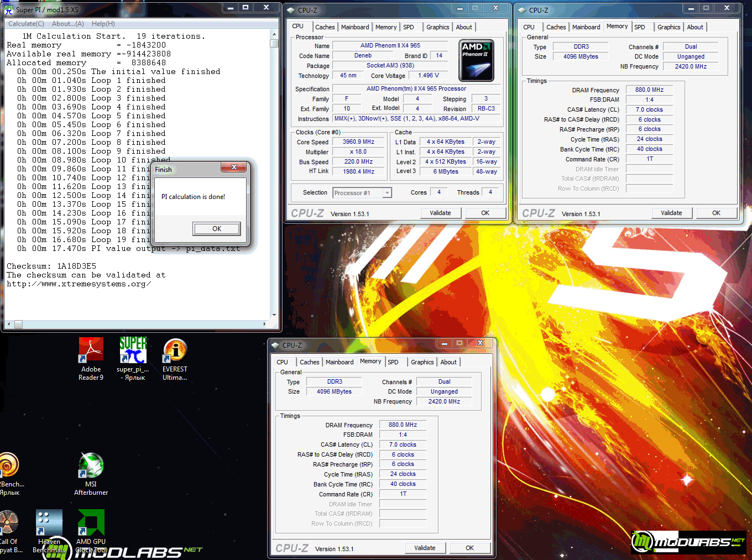Click the top-right CPU-Z window title icon

tap(523, 10)
